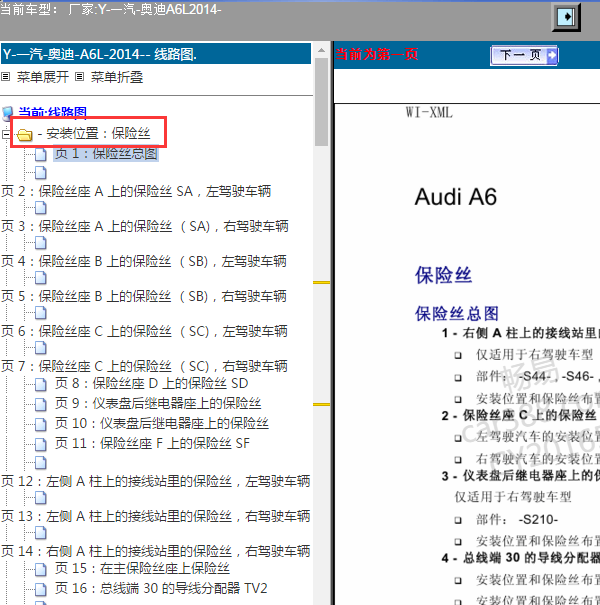600x605 pixels.
Task: Go to next page with 下一页 button
Action: tap(524, 55)
